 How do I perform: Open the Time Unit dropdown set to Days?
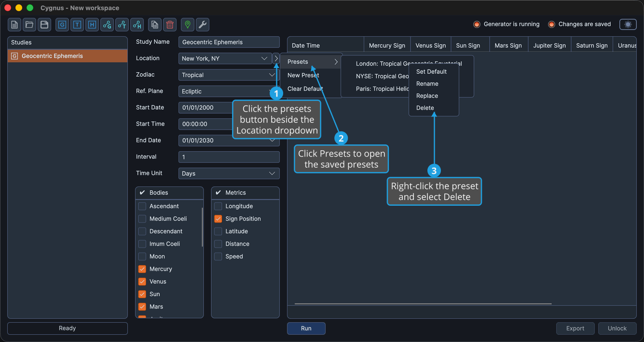(x=229, y=173)
